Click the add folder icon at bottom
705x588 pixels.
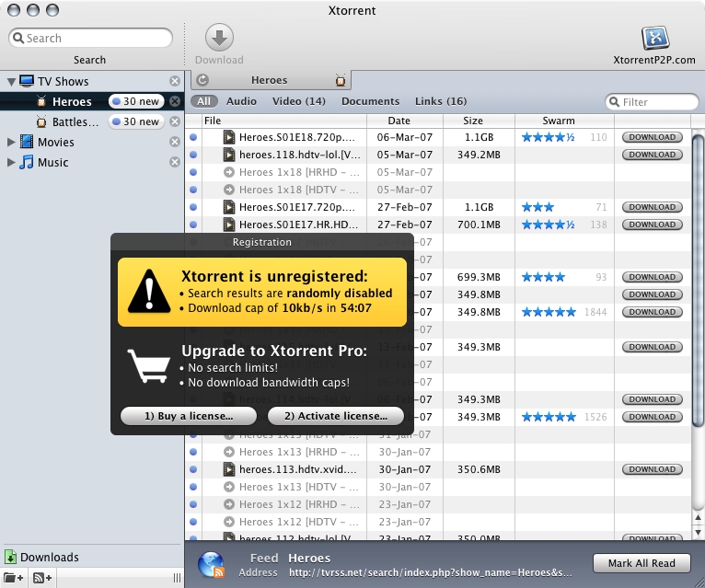[14, 578]
